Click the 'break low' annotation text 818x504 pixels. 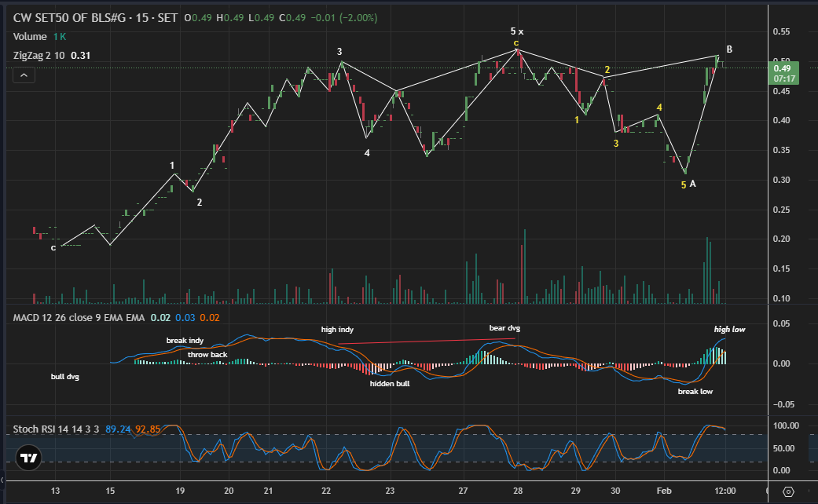pyautogui.click(x=695, y=392)
